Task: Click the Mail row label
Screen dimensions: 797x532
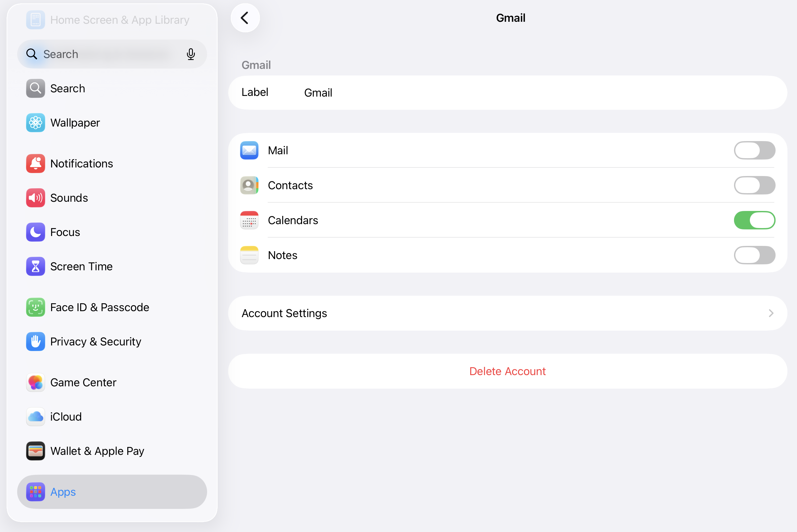Action: (x=278, y=151)
